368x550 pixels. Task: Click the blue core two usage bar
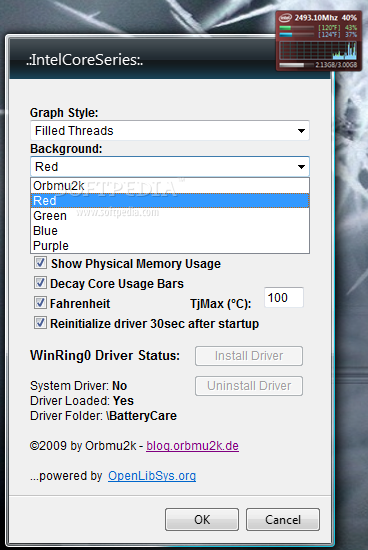[296, 34]
